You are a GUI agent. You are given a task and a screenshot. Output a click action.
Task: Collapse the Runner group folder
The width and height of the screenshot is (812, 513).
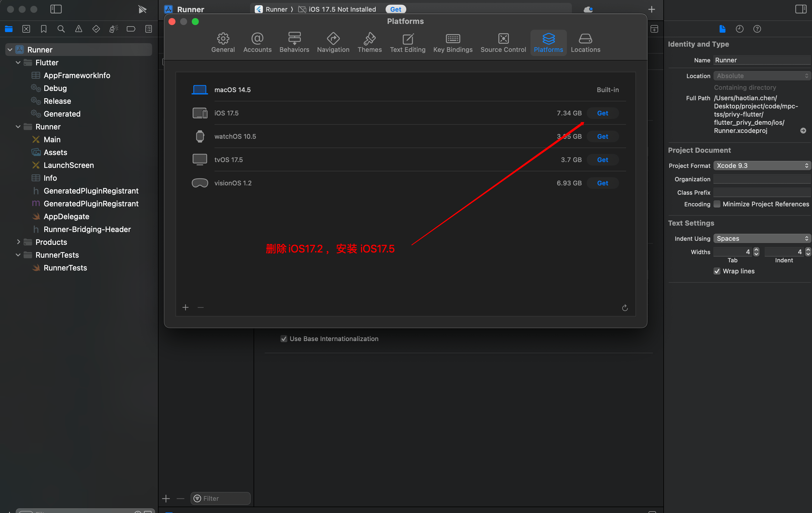click(x=18, y=127)
